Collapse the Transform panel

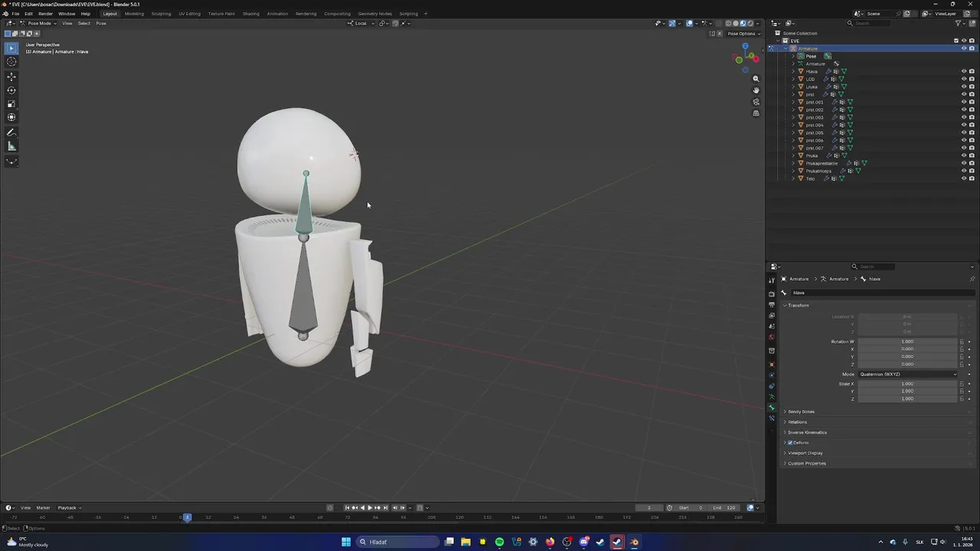coord(798,305)
